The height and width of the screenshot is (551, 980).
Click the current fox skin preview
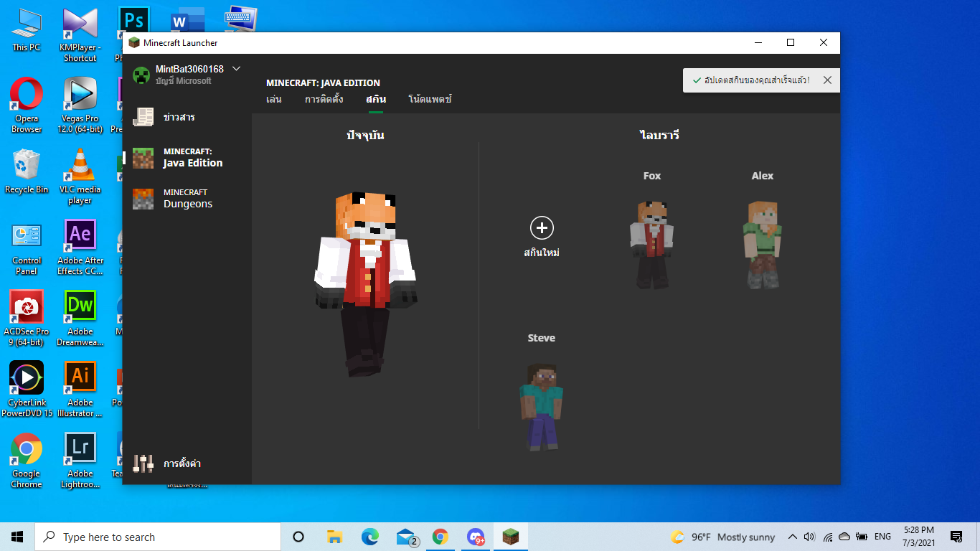click(x=366, y=283)
